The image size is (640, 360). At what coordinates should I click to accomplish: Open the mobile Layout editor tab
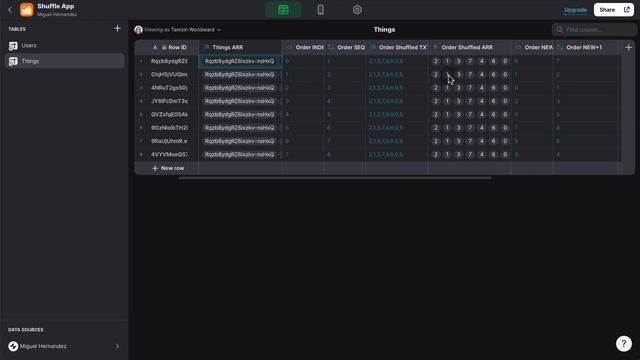pos(321,10)
